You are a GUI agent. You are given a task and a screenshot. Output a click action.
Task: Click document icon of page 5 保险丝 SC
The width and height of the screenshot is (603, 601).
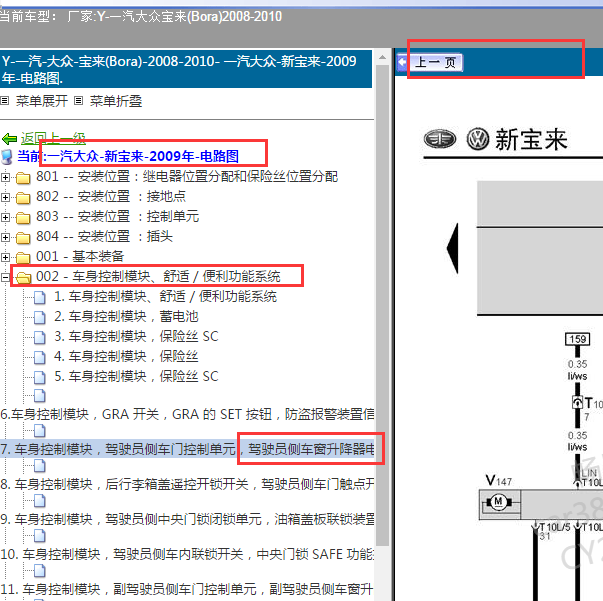coord(40,377)
